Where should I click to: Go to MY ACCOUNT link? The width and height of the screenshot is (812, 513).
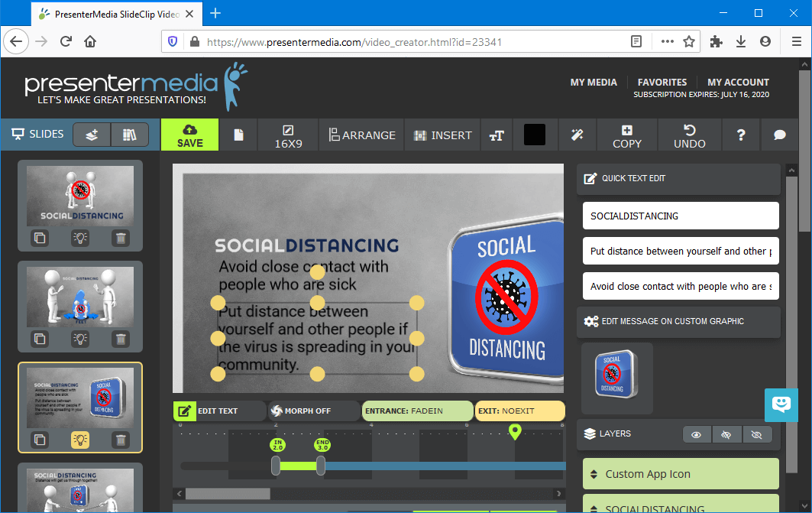point(738,82)
